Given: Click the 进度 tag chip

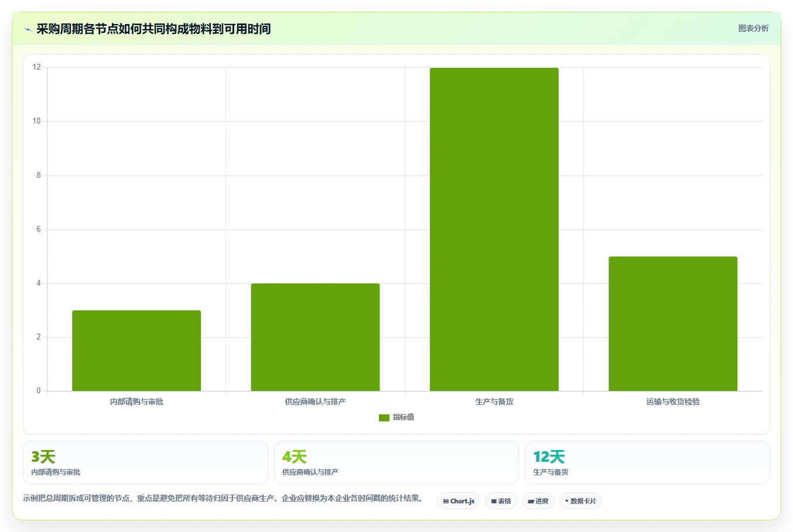Looking at the screenshot, I should click(x=538, y=501).
